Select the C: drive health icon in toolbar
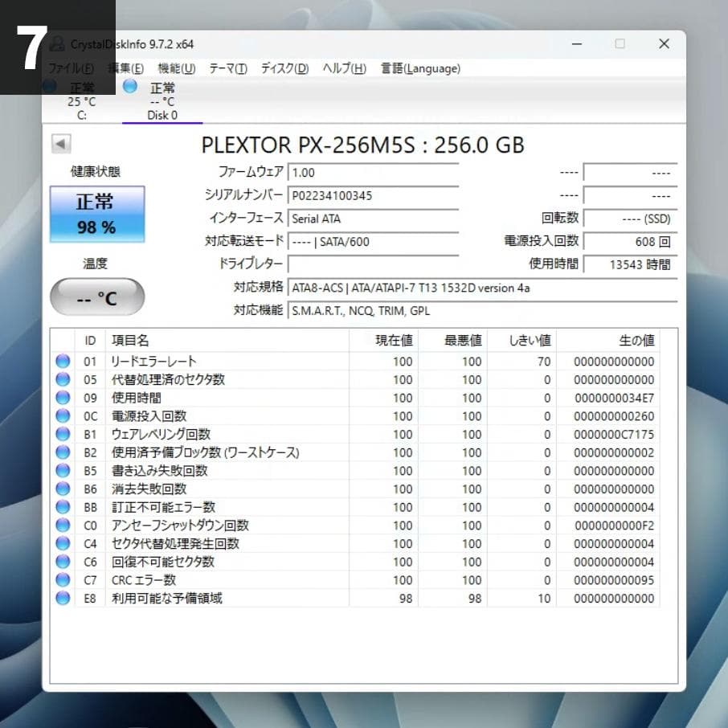This screenshot has width=728, height=728. point(50,87)
